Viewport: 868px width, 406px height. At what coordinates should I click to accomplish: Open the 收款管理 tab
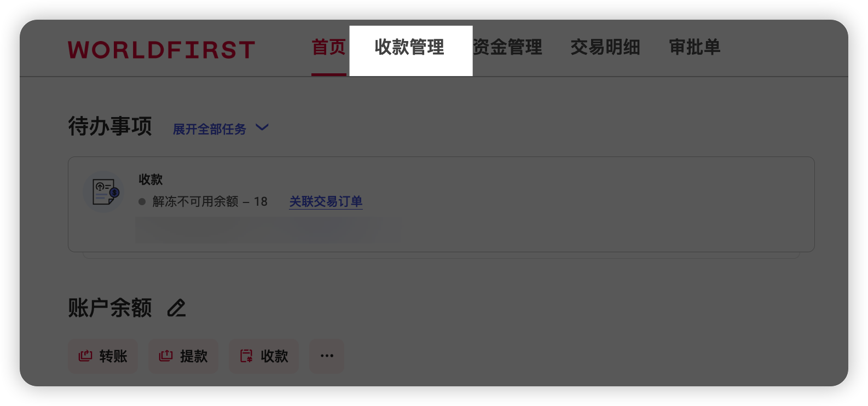click(409, 48)
